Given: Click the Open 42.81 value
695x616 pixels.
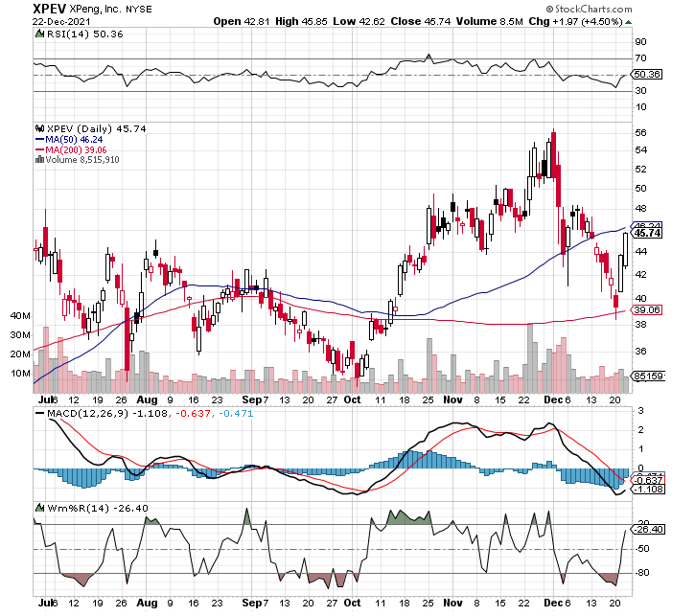Looking at the screenshot, I should (x=242, y=22).
